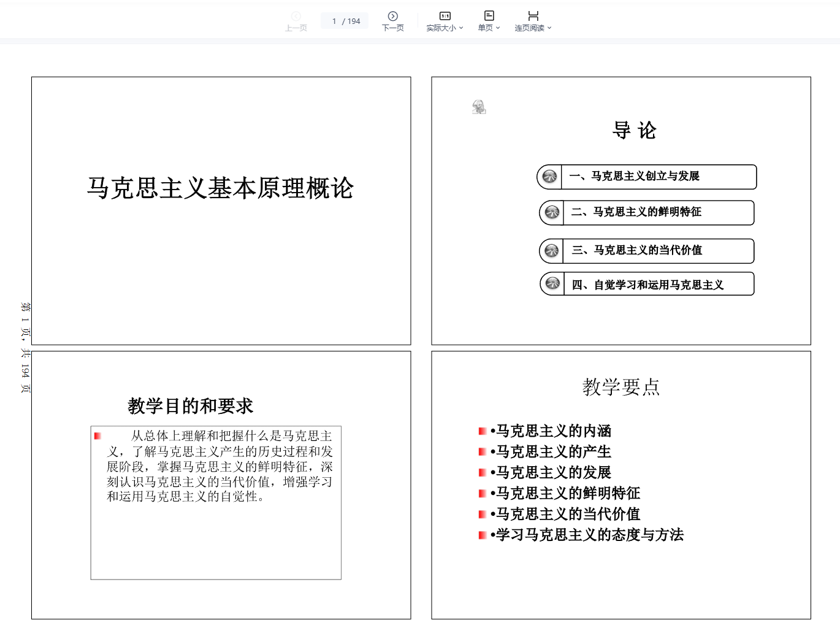Click red bullet square beside 马克思主义的产生

tap(483, 452)
